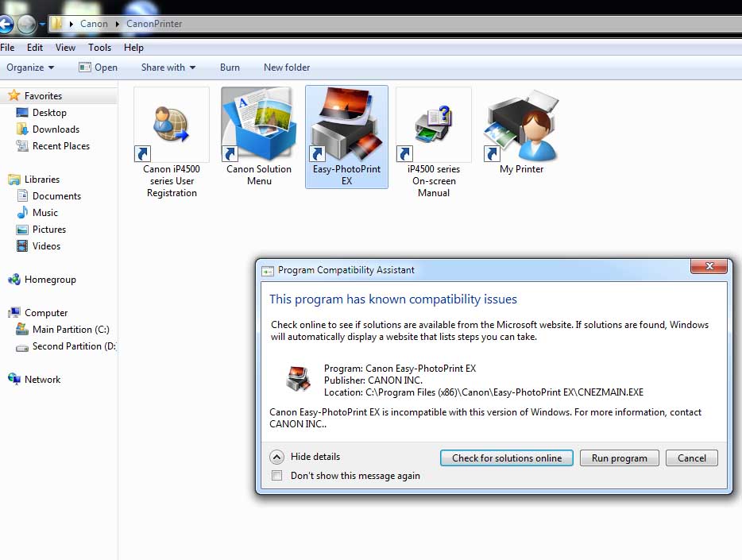Screen dimensions: 742x560
Task: Select the Canon Solution Menu shortcut icon
Action: point(259,125)
